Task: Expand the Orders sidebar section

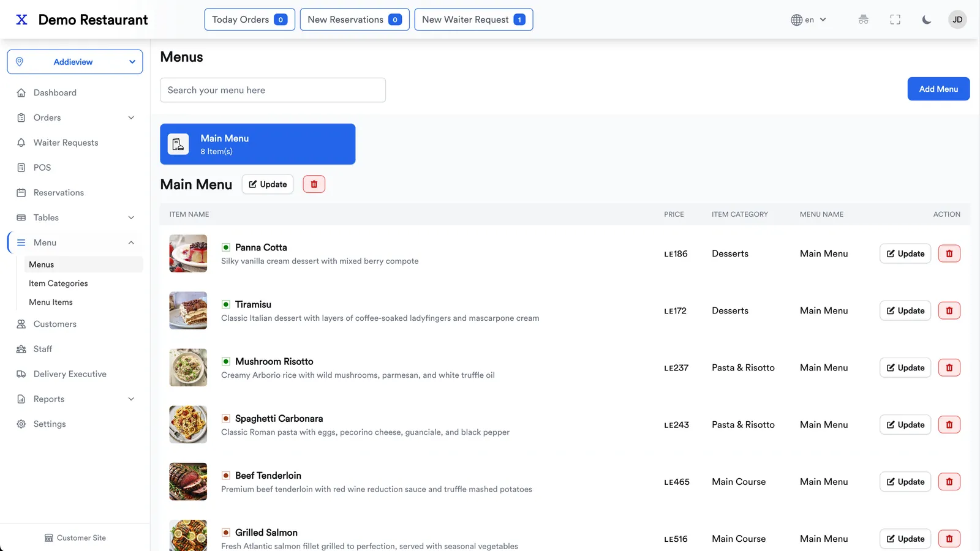Action: tap(75, 118)
